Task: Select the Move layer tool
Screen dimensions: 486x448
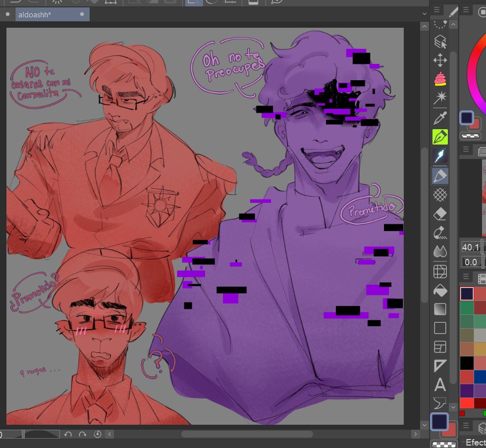Action: coord(440,60)
